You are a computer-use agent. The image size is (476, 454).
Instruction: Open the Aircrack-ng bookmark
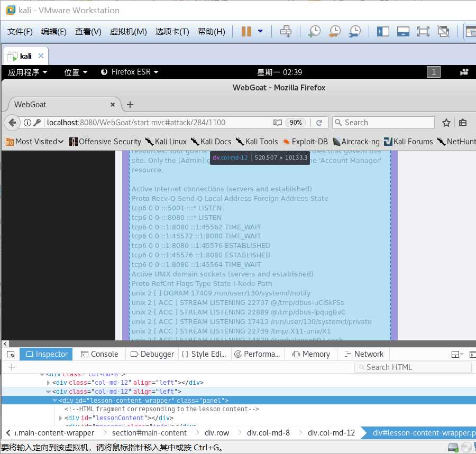356,142
